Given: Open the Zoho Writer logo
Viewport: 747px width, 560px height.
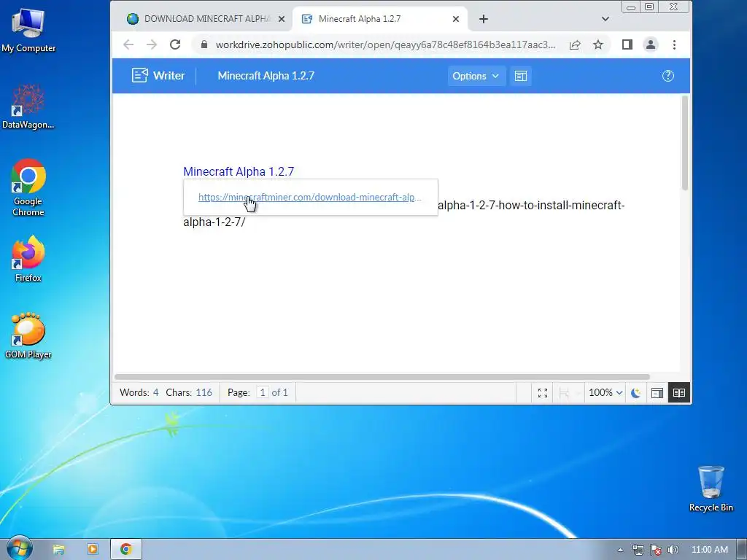Looking at the screenshot, I should coord(158,76).
